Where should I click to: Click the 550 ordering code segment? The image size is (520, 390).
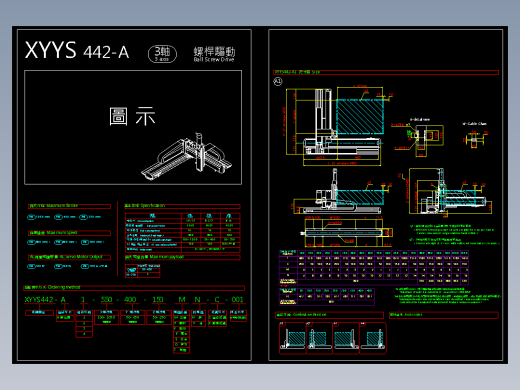[106, 300]
